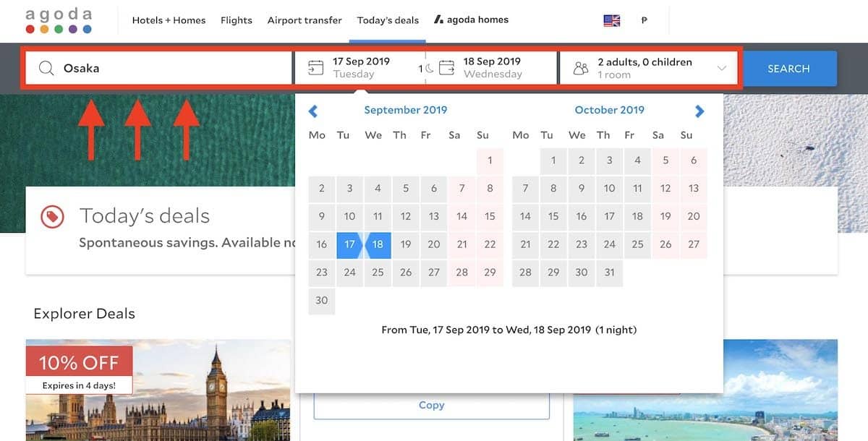
Task: Click the guests people icon
Action: click(580, 69)
